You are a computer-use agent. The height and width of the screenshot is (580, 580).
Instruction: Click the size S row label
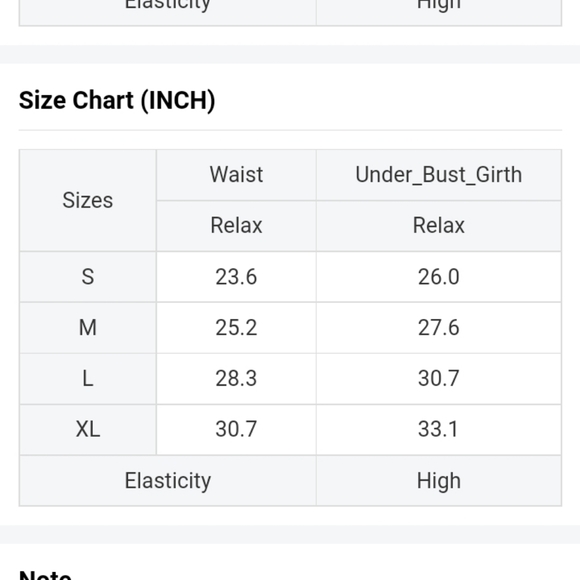click(88, 277)
